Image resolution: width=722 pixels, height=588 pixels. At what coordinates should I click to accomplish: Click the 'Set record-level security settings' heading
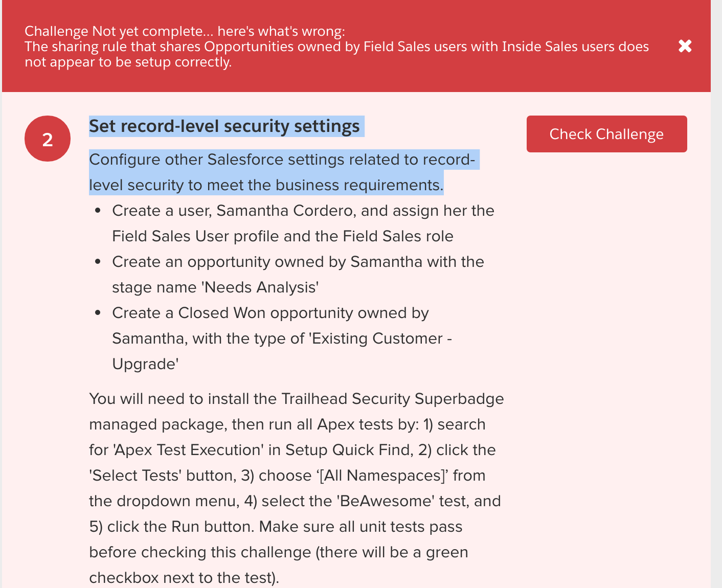tap(224, 126)
